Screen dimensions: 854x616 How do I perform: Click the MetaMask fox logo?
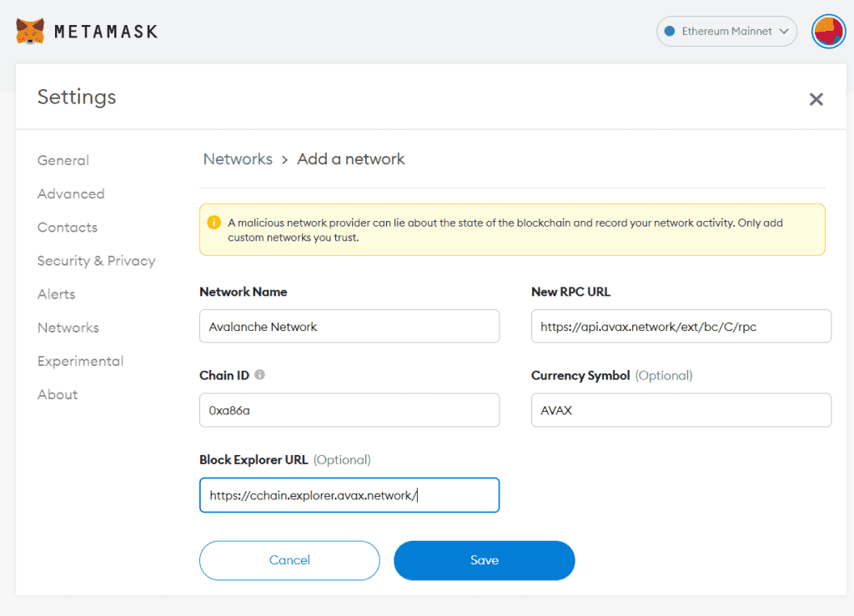(x=30, y=32)
